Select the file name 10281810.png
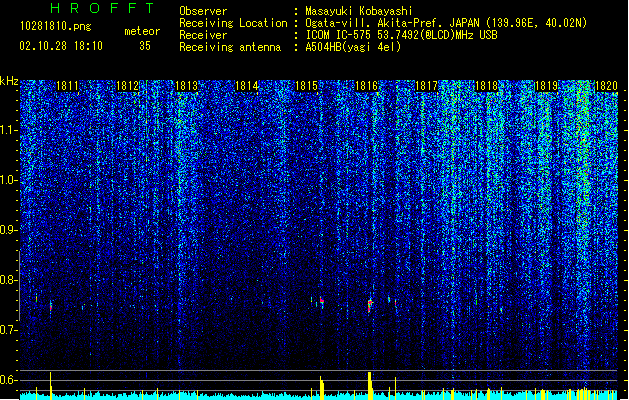 [56, 26]
